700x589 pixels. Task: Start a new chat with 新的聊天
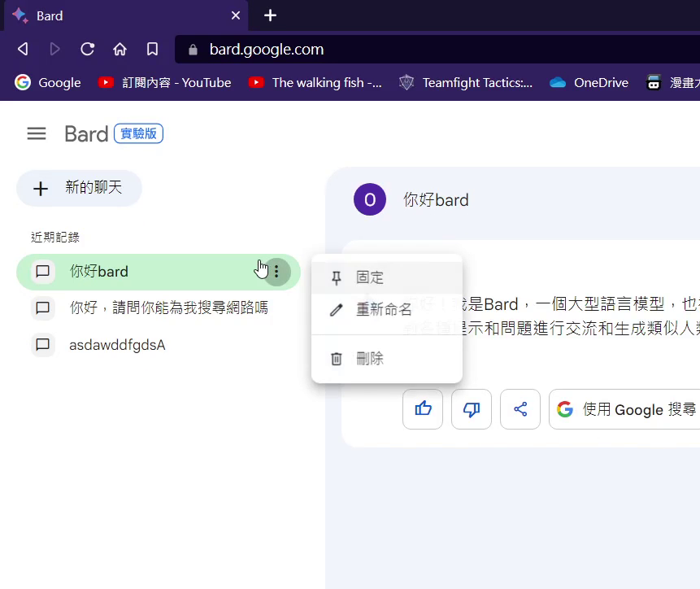(x=79, y=188)
